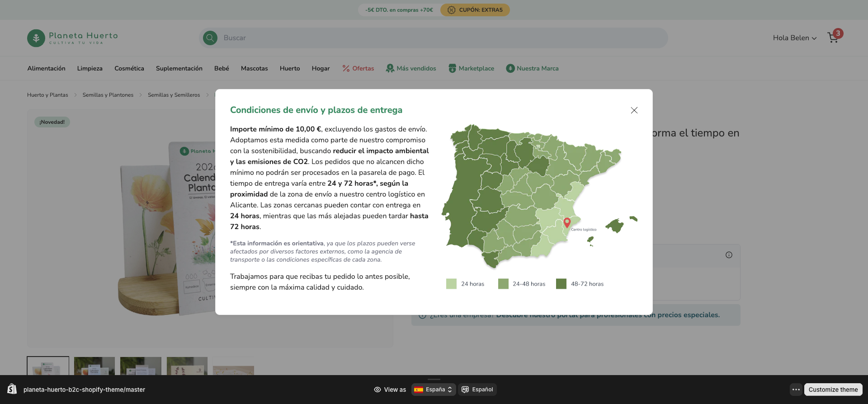Screen dimensions: 868x404
Task: Open the Español language selector
Action: point(477,390)
